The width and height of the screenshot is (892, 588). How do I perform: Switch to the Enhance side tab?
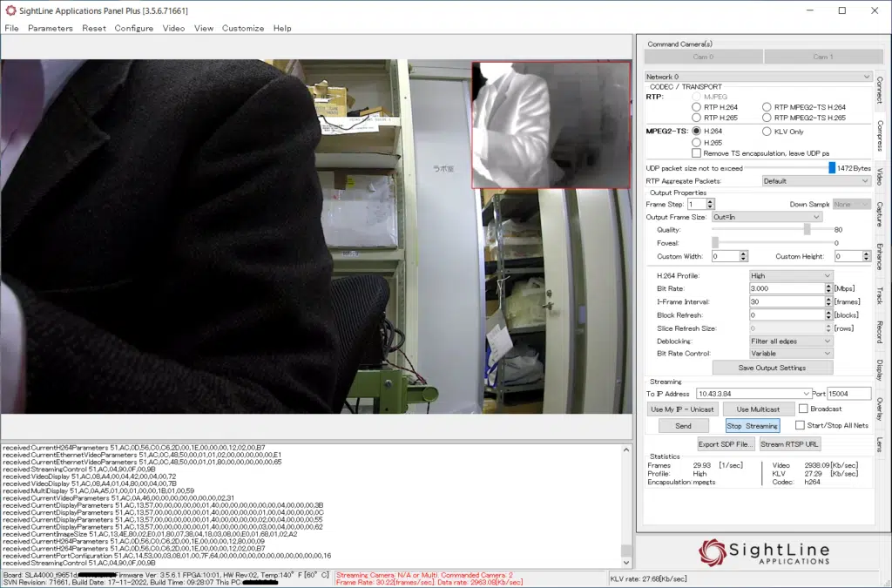880,255
